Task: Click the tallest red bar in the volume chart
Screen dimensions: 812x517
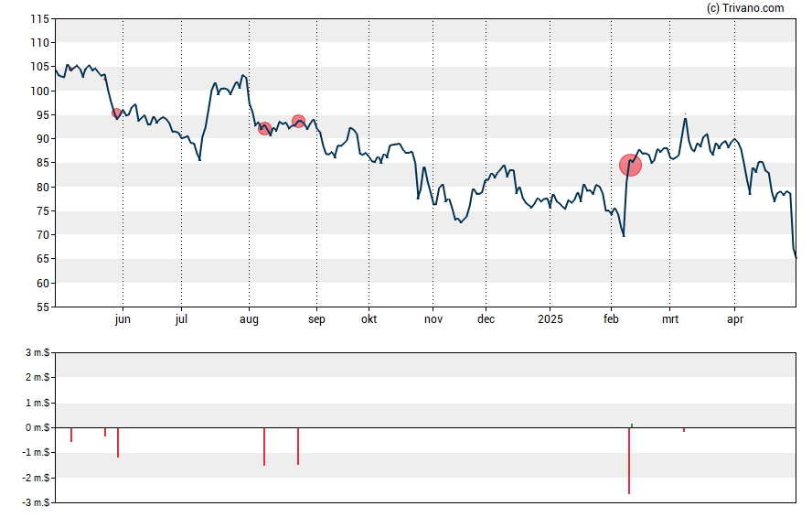Action: (x=629, y=460)
